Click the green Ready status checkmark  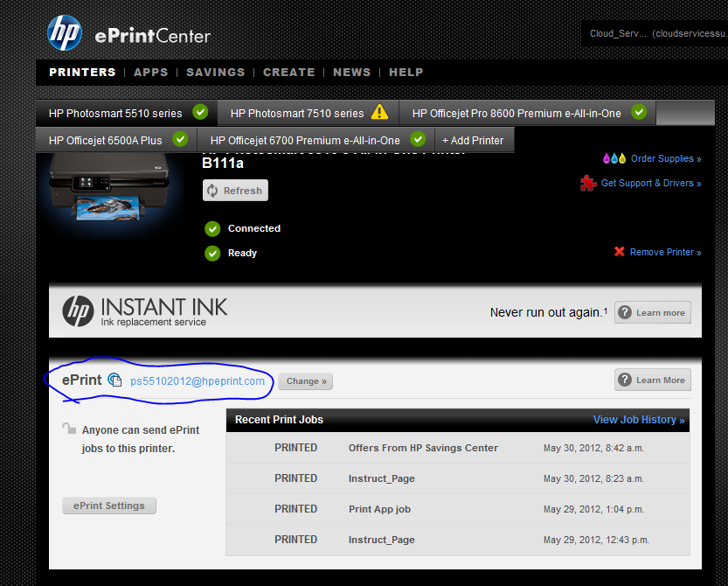[211, 254]
